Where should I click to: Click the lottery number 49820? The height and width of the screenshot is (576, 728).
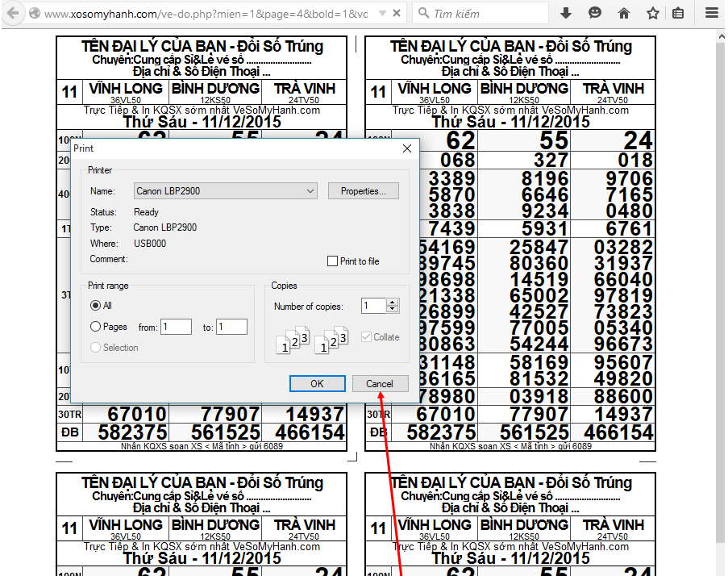(x=623, y=378)
